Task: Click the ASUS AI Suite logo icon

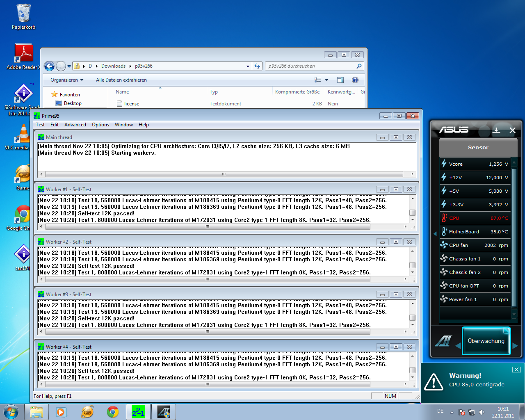Action: pyautogui.click(x=443, y=341)
